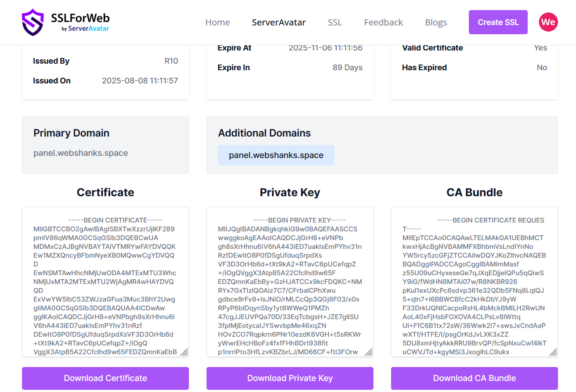Click the Create SSL button
576x392 pixels.
coord(498,22)
